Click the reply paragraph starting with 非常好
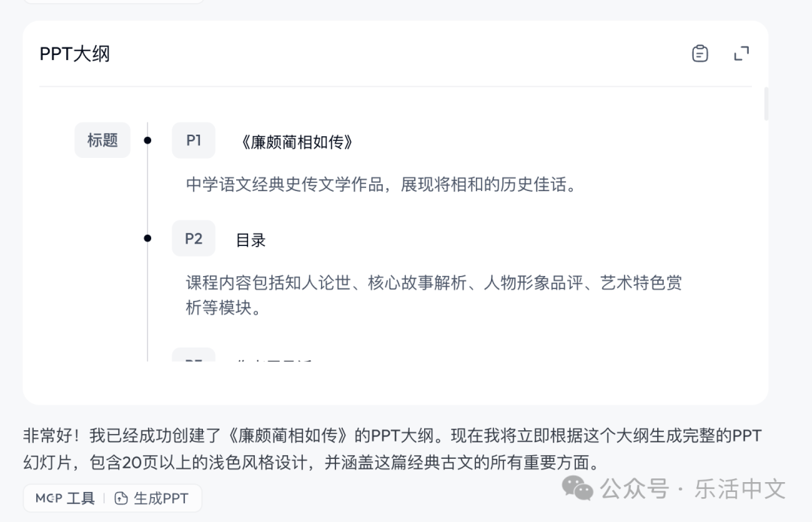 (391, 449)
